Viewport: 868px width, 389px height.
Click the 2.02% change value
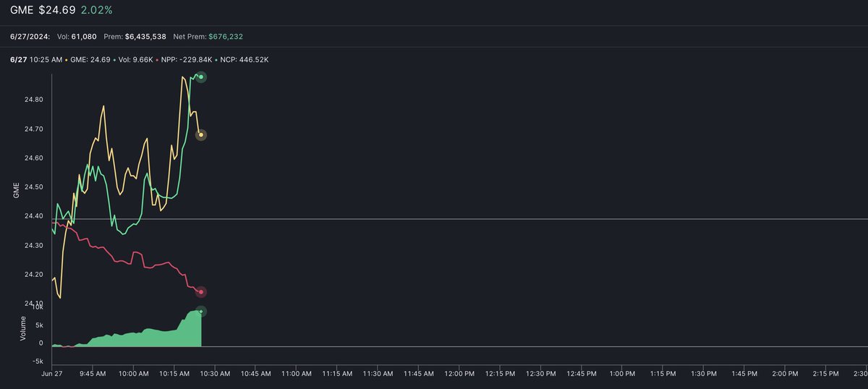coord(96,10)
